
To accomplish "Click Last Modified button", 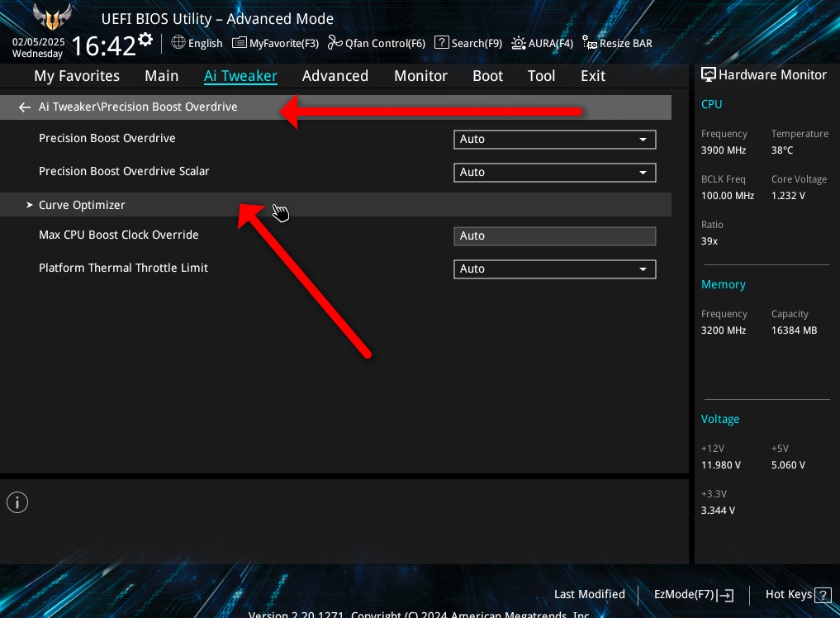I will click(589, 594).
